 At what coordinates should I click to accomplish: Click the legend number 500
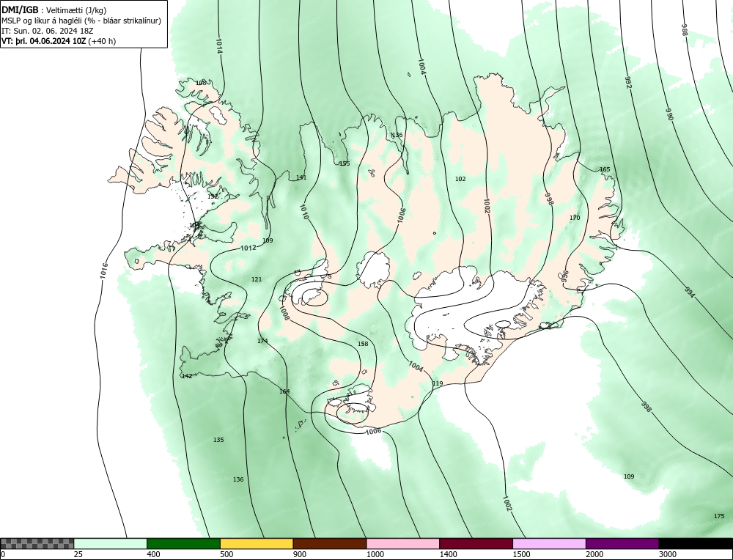[x=226, y=554]
